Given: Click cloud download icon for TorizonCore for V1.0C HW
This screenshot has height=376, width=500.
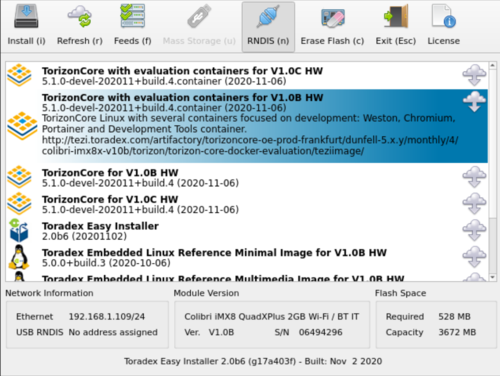Looking at the screenshot, I should pos(474,204).
